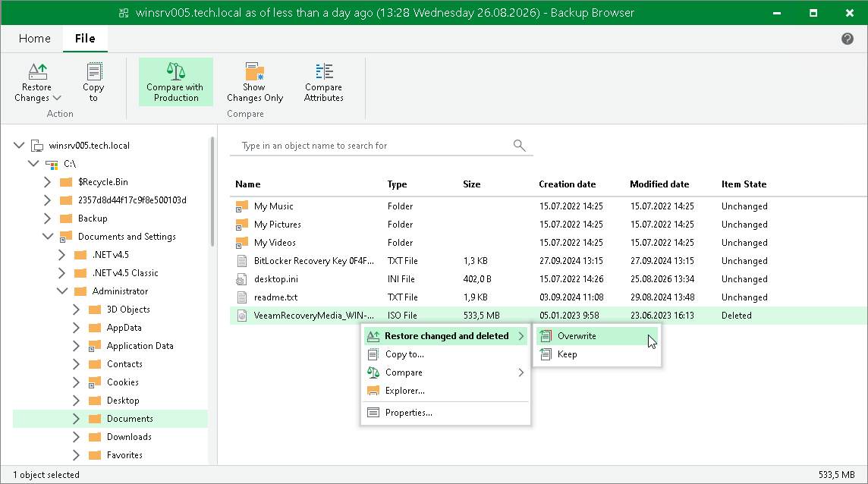This screenshot has width=868, height=484.
Task: Open Properties... from context menu
Action: [445, 413]
